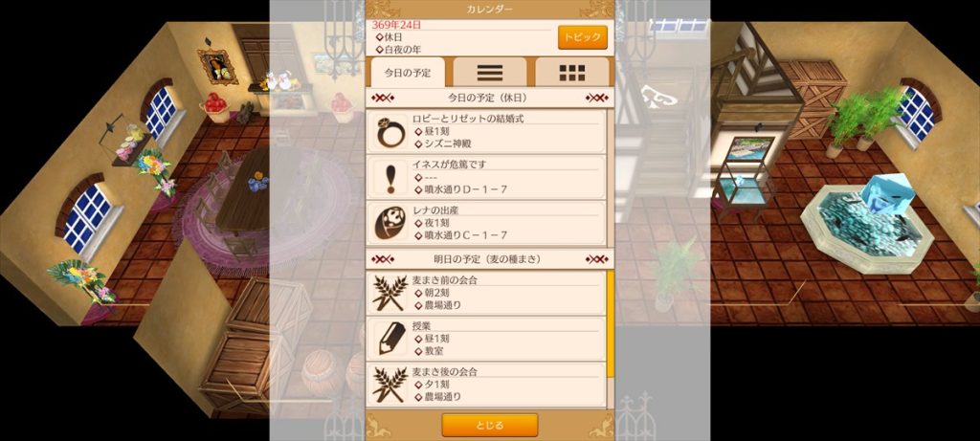
Task: Click the yellow schedule list scrollbar
Action: coord(611,323)
